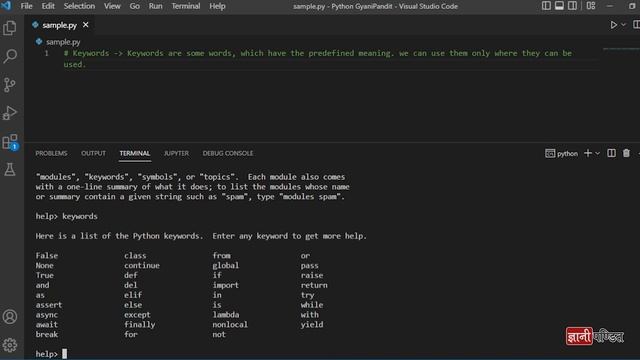This screenshot has width=640, height=360.
Task: Expand run options dropdown arrow
Action: [623, 25]
